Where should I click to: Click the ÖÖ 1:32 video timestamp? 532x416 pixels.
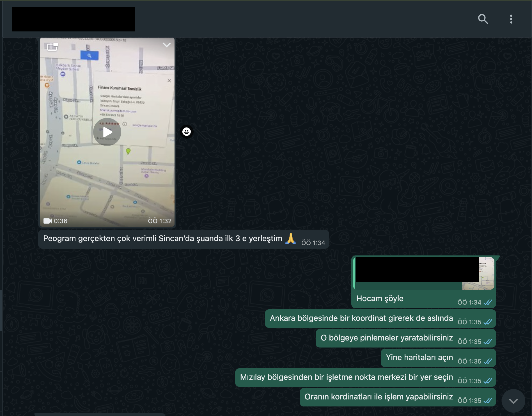click(160, 221)
